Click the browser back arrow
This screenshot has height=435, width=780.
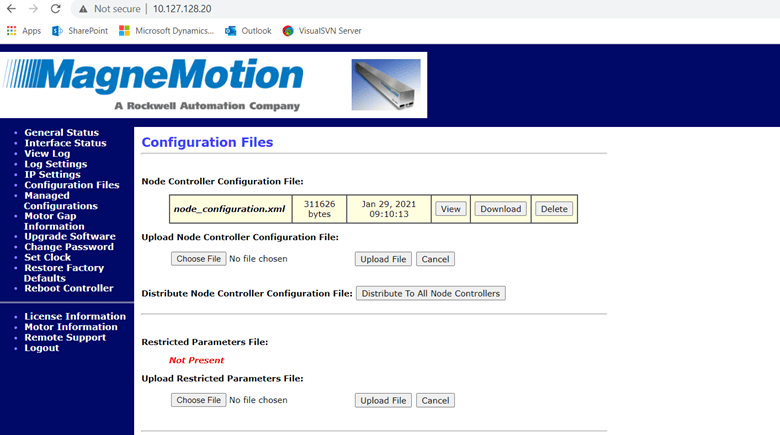[11, 8]
